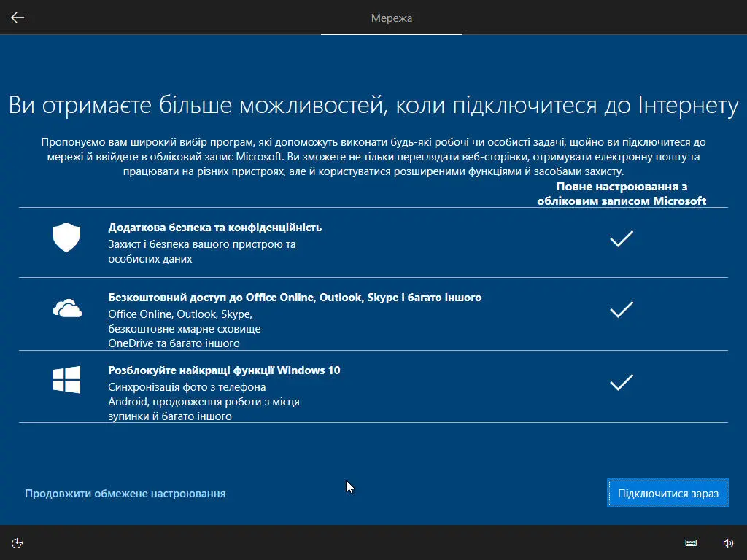Screen dimensions: 747x560
Task: Open volume control to adjust sound level
Action: coord(728,542)
